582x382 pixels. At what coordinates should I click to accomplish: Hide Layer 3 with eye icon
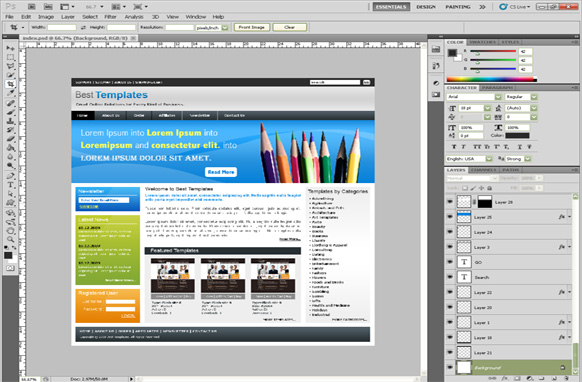[450, 247]
